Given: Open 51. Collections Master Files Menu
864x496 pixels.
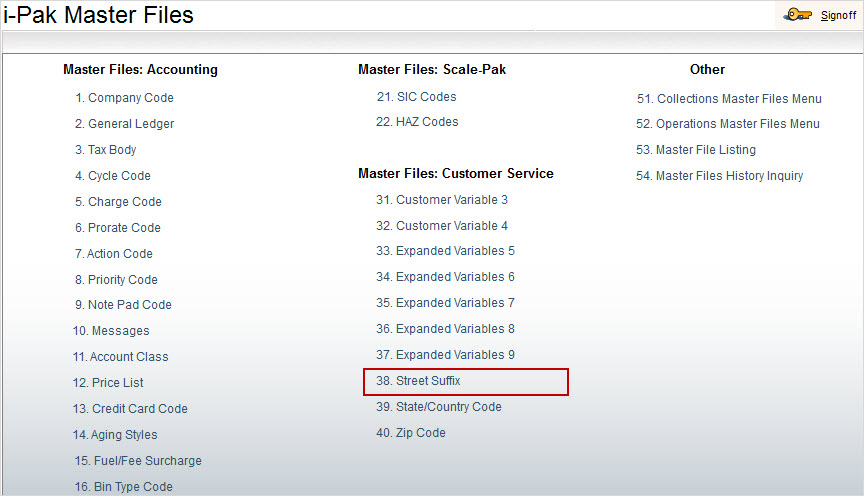Looking at the screenshot, I should coord(729,99).
